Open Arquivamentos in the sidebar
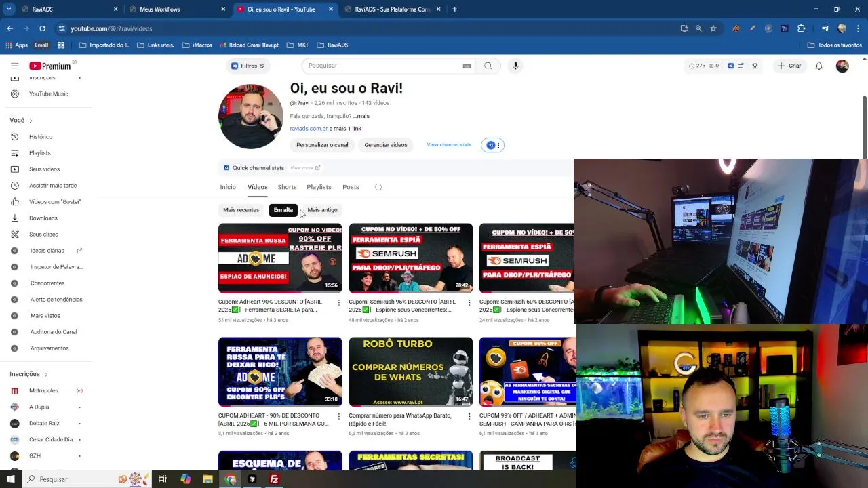The width and height of the screenshot is (868, 488). click(x=49, y=348)
